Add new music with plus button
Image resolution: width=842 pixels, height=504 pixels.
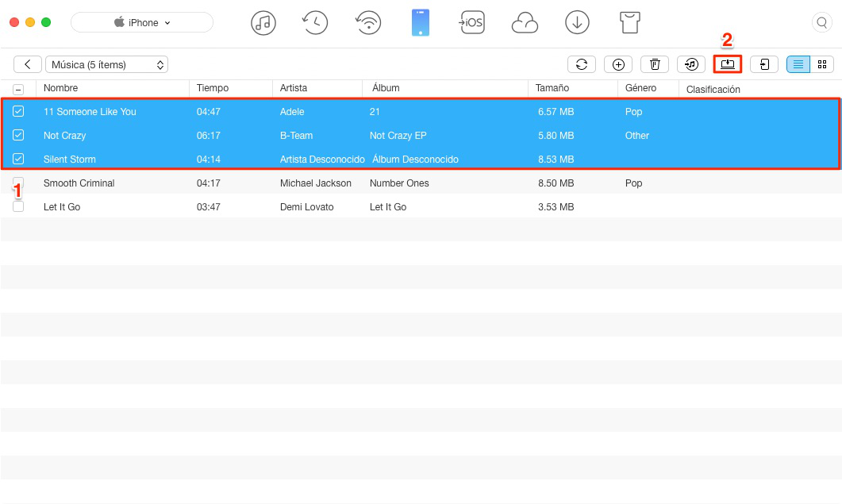tap(618, 64)
